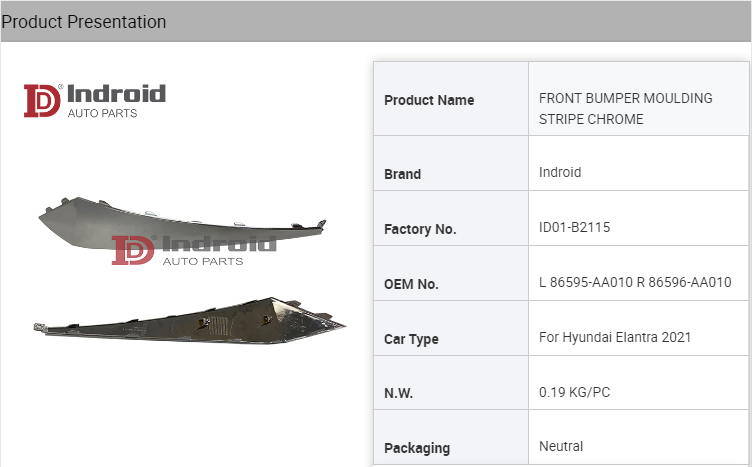Click the FRONT BUMPER MOULDING STRIPE CHROME text

(625, 109)
